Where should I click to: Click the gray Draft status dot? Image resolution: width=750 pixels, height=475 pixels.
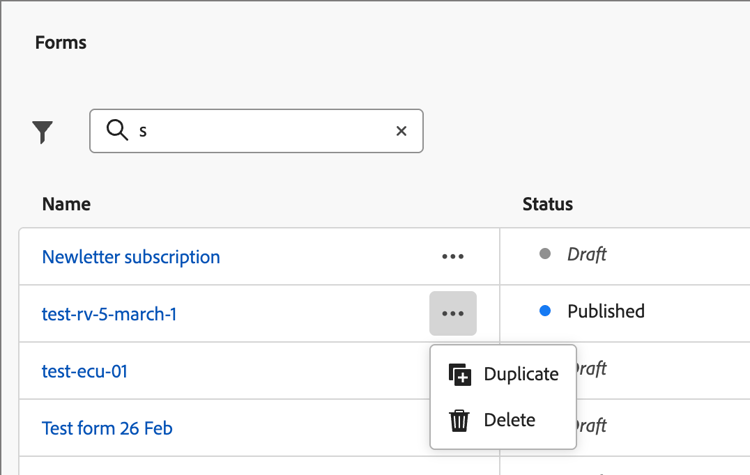[545, 254]
